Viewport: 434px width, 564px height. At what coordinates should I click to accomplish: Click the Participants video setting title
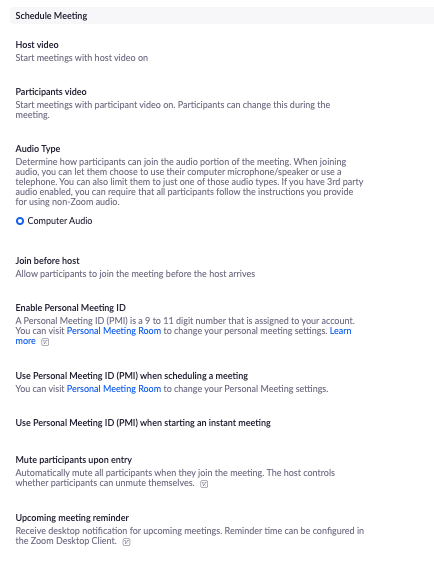[51, 92]
